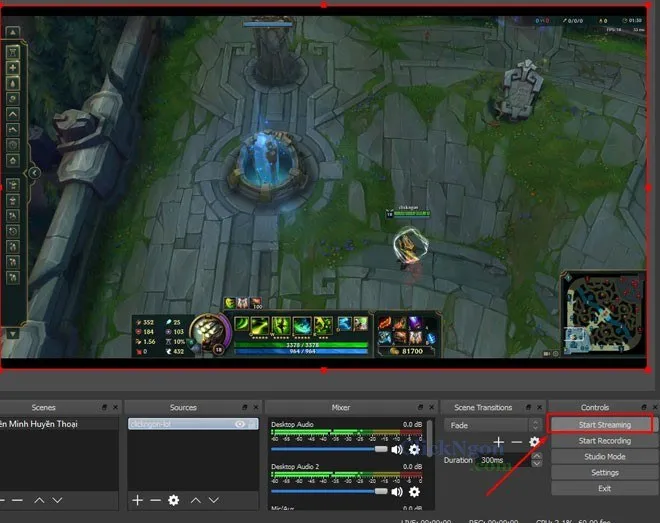Remove the selected scene with the Scenes minus icon

(17, 500)
